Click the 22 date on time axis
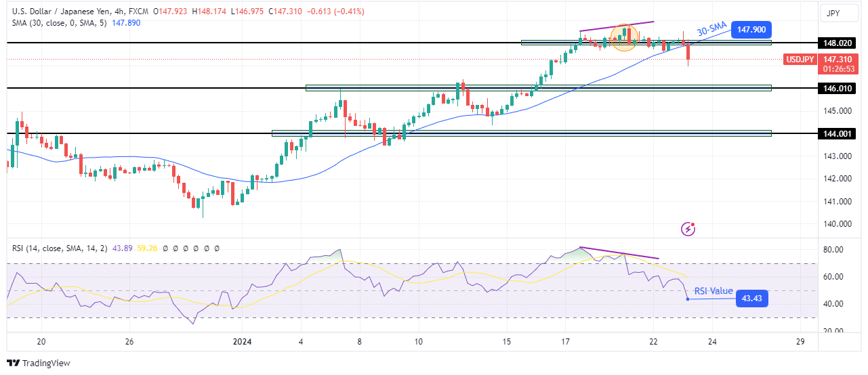This screenshot has width=868, height=375. pos(653,342)
